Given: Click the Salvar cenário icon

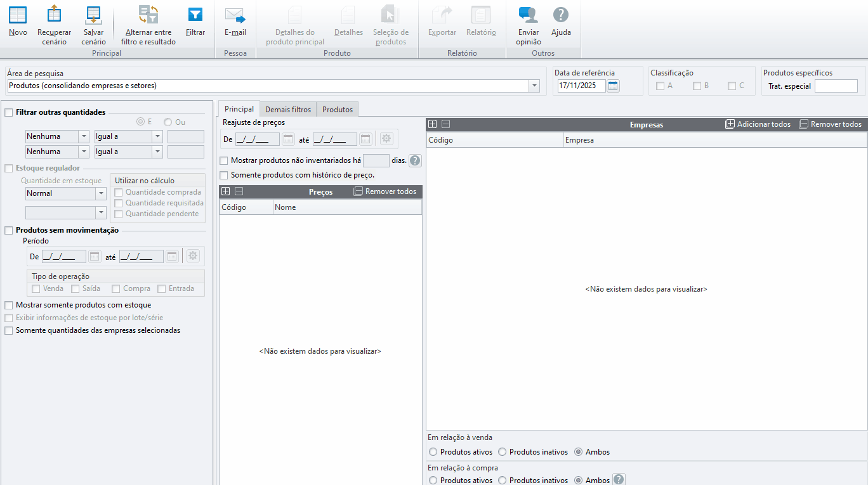Looking at the screenshot, I should pyautogui.click(x=93, y=15).
